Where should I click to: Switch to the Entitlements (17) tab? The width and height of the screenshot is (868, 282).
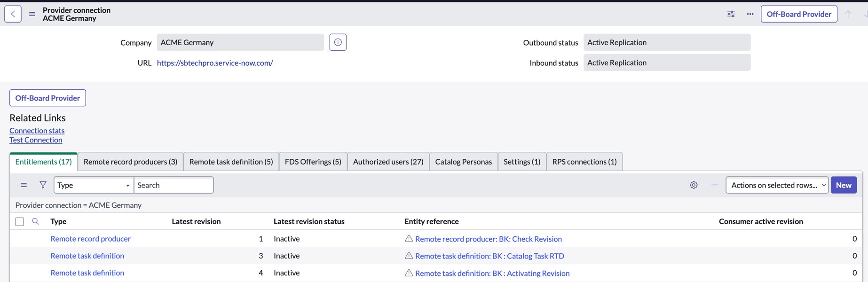43,162
